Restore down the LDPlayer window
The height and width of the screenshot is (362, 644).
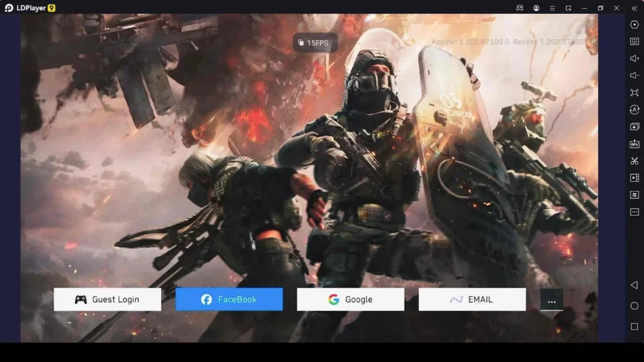[x=600, y=8]
